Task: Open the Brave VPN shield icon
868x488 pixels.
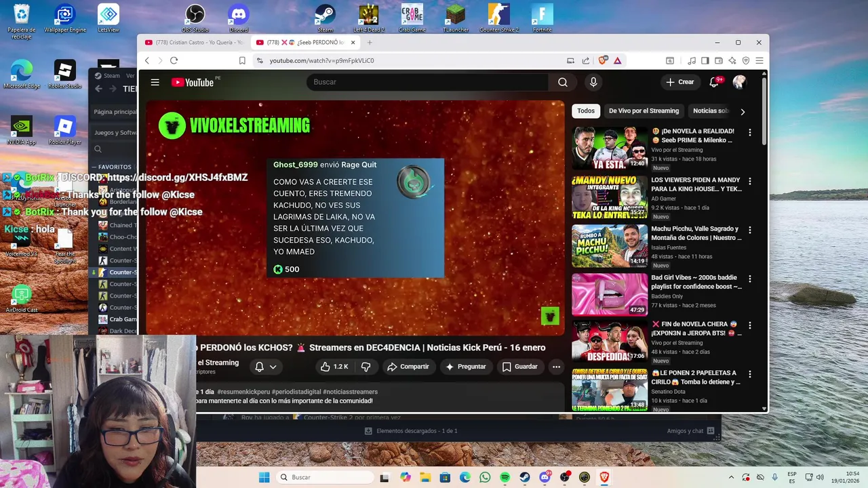Action: (746, 60)
